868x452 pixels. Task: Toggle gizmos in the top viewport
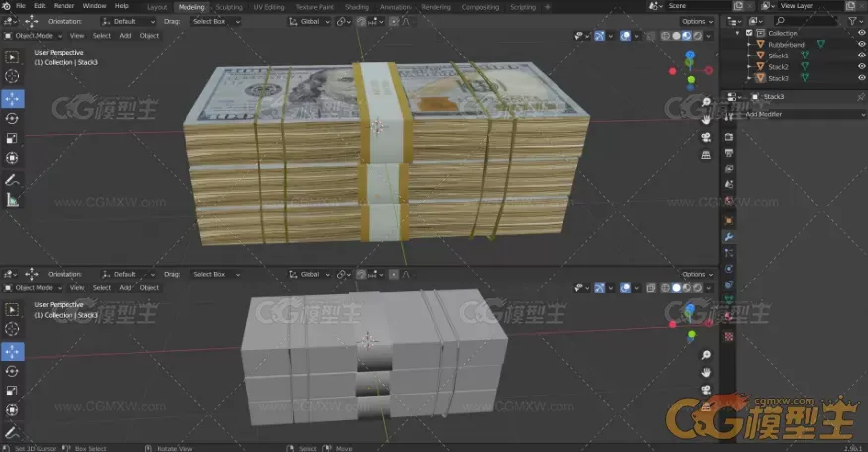599,36
